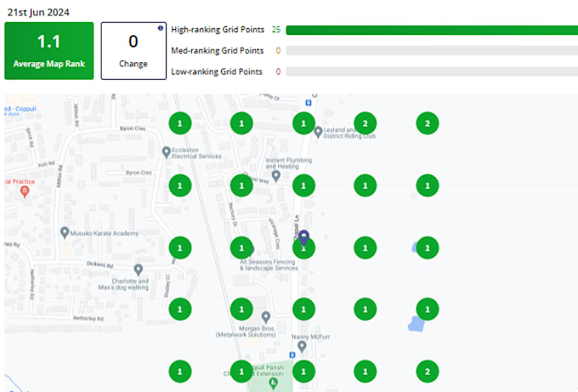Image resolution: width=578 pixels, height=392 pixels.
Task: Click the 'Netherley Rd' street label
Action: tap(88, 318)
